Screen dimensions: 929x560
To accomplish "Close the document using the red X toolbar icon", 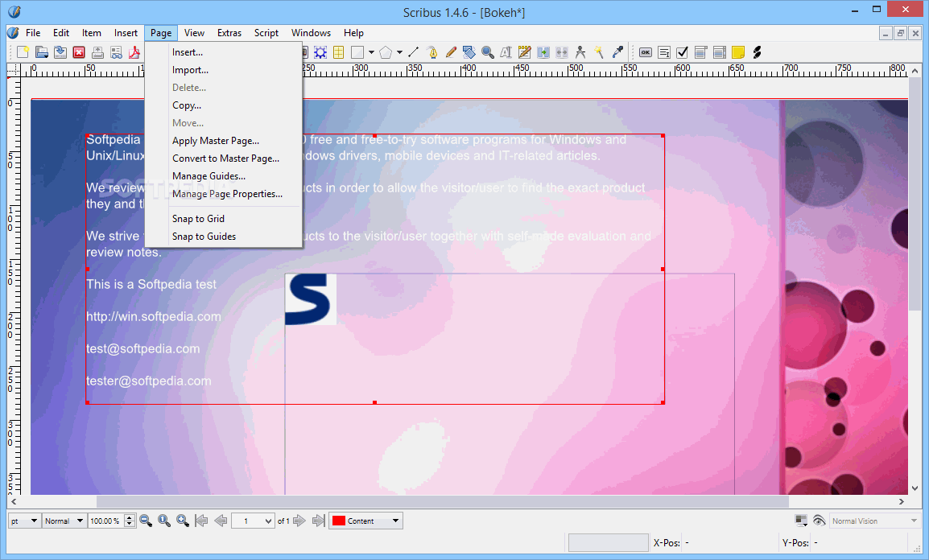I will [x=79, y=52].
